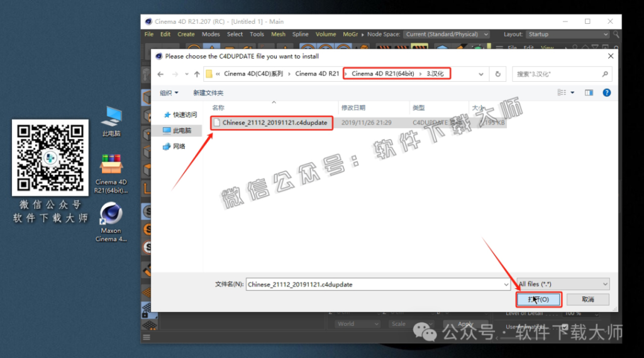Click the back navigation arrow in dialog
Screen dimensions: 644x358
coord(160,74)
